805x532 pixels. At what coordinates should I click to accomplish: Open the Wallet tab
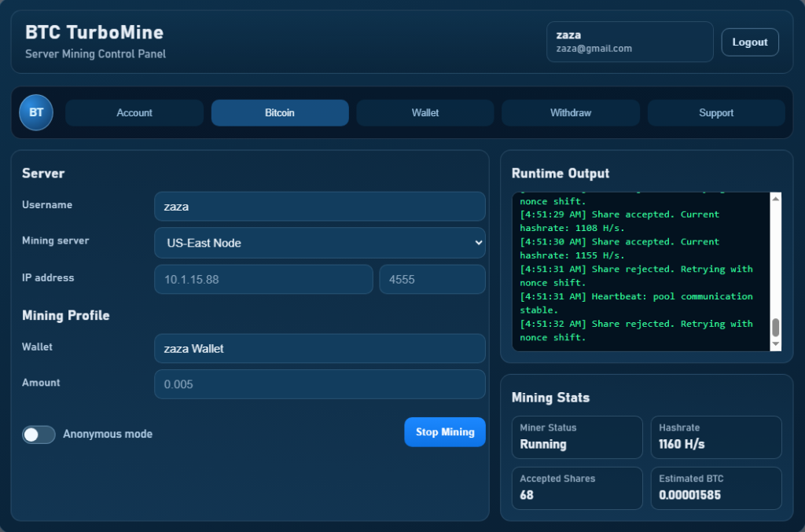coord(425,112)
